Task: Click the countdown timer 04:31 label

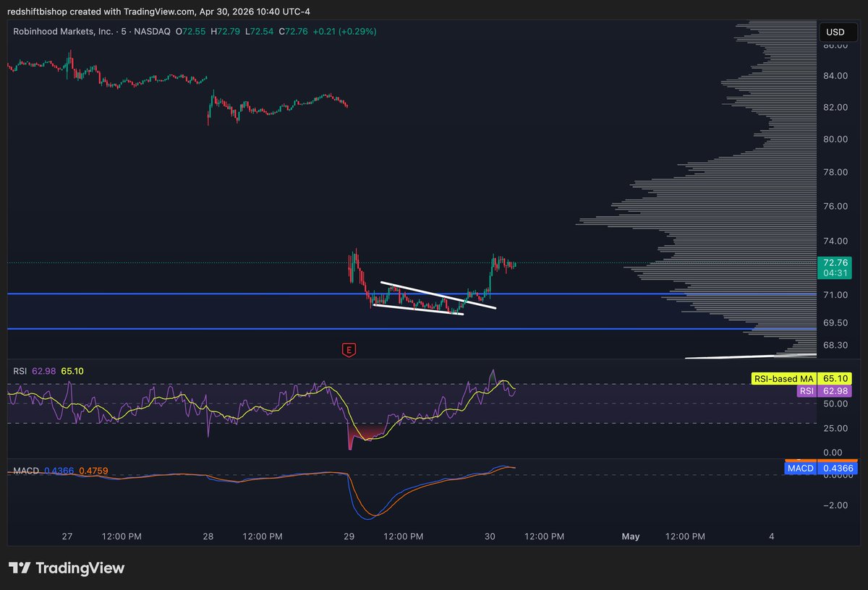Action: coord(836,273)
